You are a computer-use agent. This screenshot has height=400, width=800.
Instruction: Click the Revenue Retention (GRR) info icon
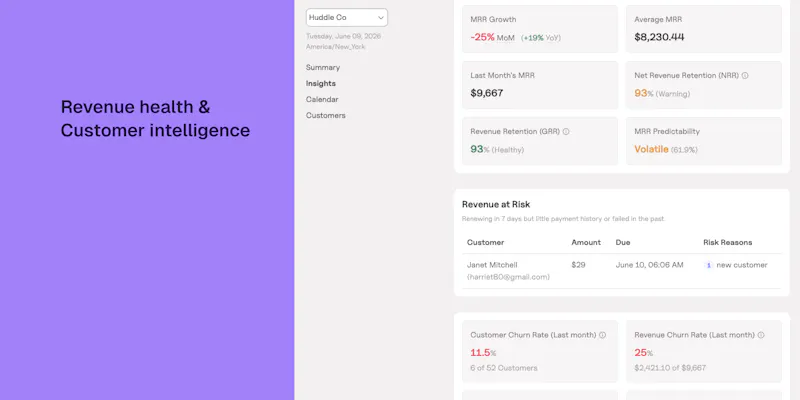click(x=566, y=132)
